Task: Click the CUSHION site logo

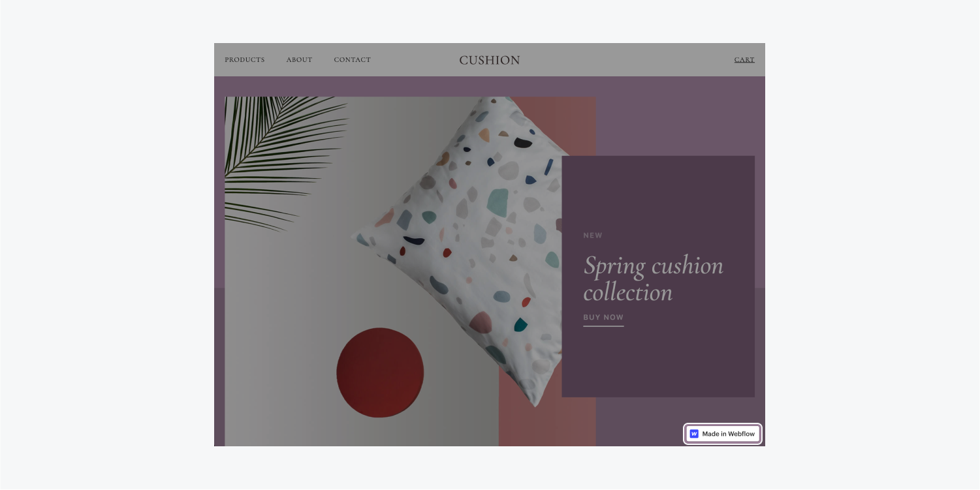Action: pyautogui.click(x=490, y=60)
